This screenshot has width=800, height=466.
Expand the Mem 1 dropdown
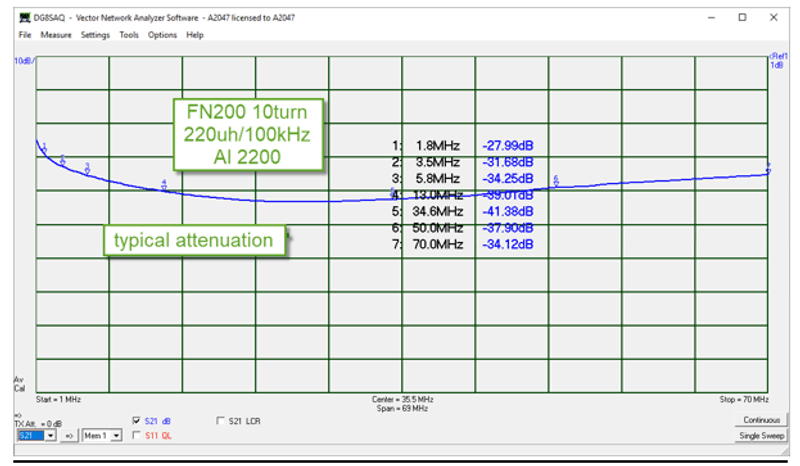coord(116,436)
